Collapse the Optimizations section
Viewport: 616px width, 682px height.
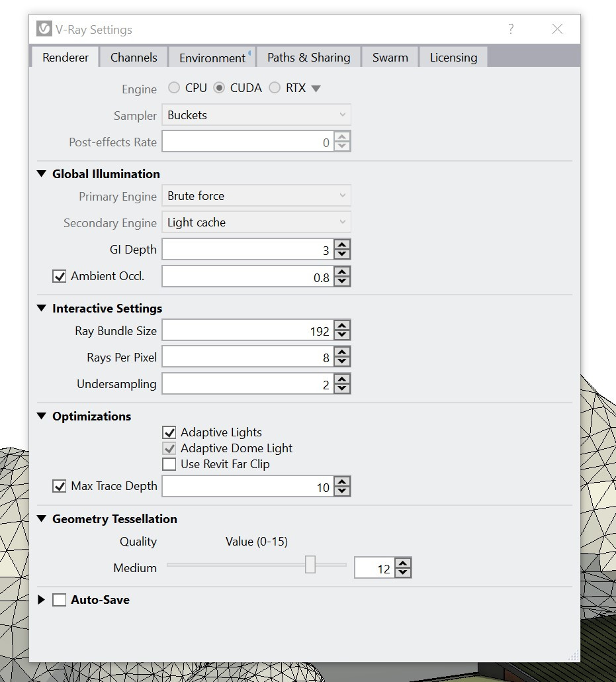[42, 416]
